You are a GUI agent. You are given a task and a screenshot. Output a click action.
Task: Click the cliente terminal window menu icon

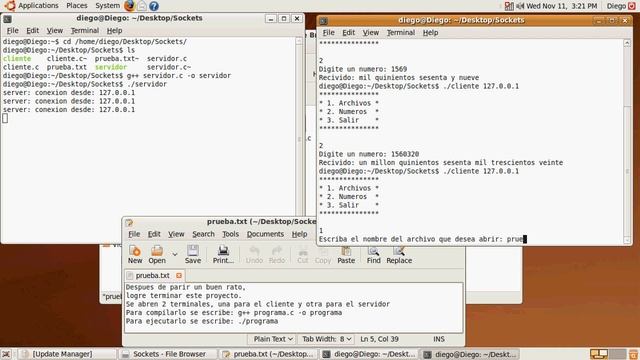(324, 21)
